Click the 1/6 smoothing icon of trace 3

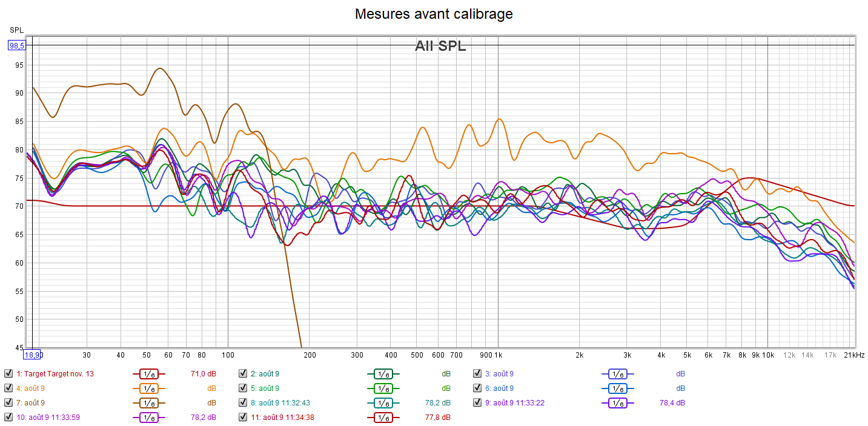click(x=618, y=374)
